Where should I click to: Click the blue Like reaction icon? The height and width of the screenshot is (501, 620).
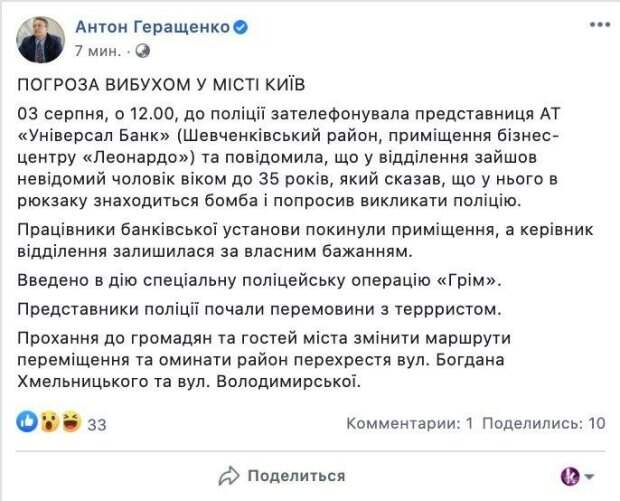click(29, 423)
